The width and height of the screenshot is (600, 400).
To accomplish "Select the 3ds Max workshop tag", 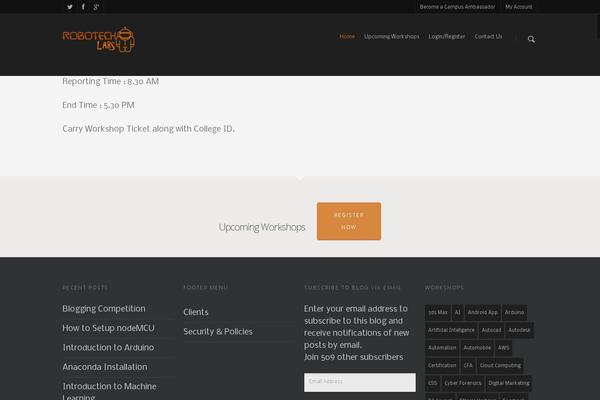I will coord(438,313).
